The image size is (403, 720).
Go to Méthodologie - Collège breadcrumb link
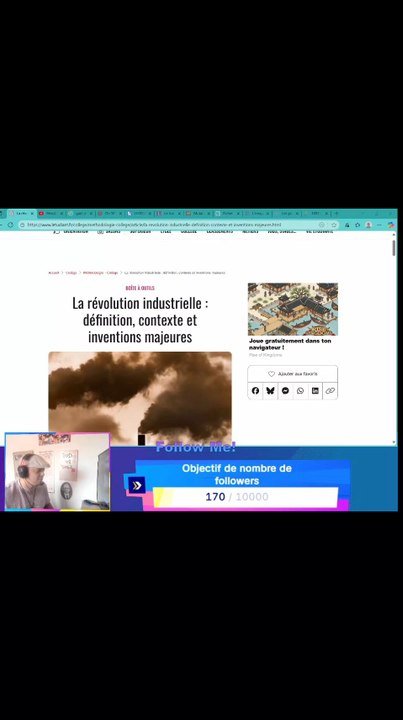click(x=101, y=273)
